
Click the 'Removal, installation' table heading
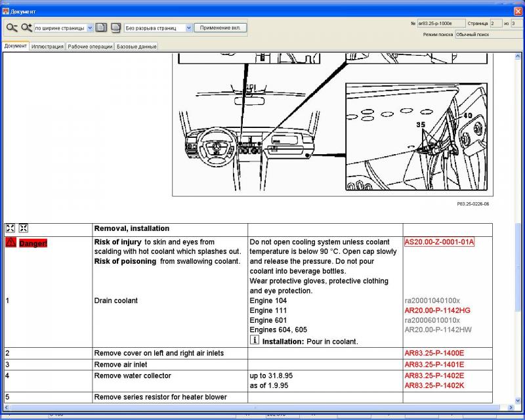coord(132,228)
